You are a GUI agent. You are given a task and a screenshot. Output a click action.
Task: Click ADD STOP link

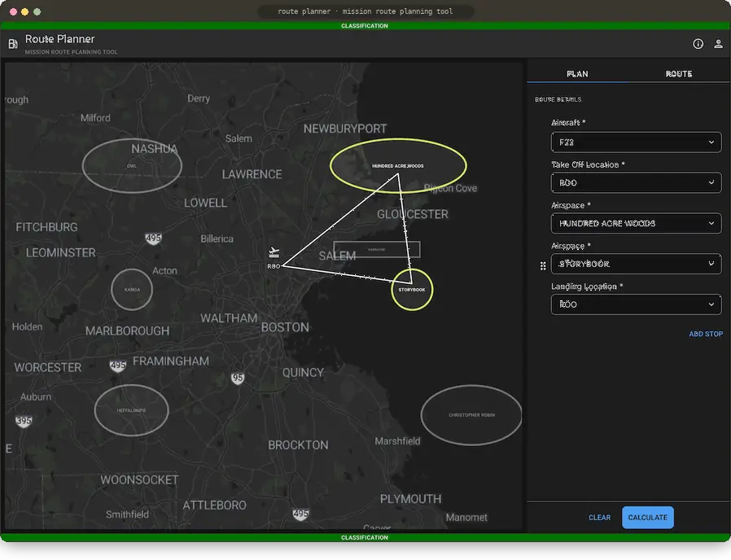pos(706,334)
